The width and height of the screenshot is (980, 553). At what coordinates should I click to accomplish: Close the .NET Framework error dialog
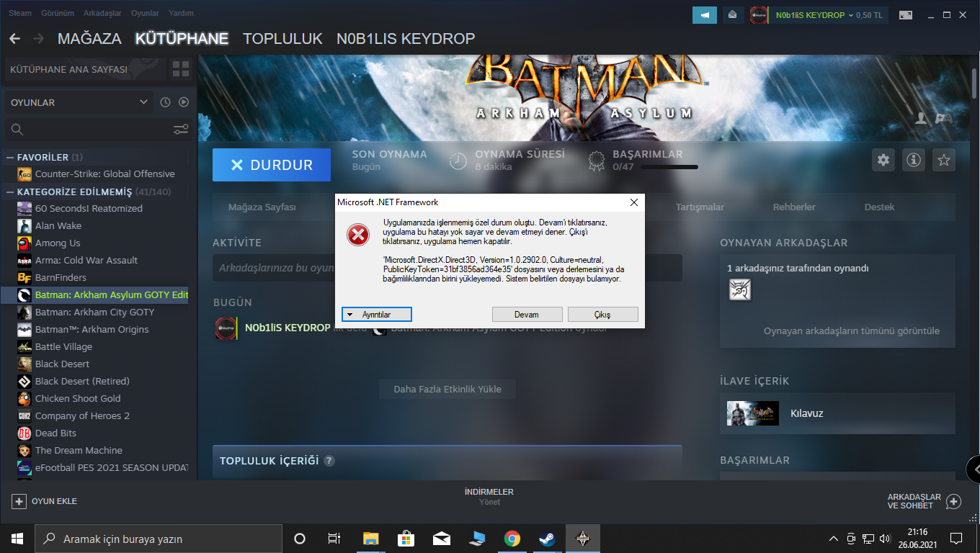[634, 202]
